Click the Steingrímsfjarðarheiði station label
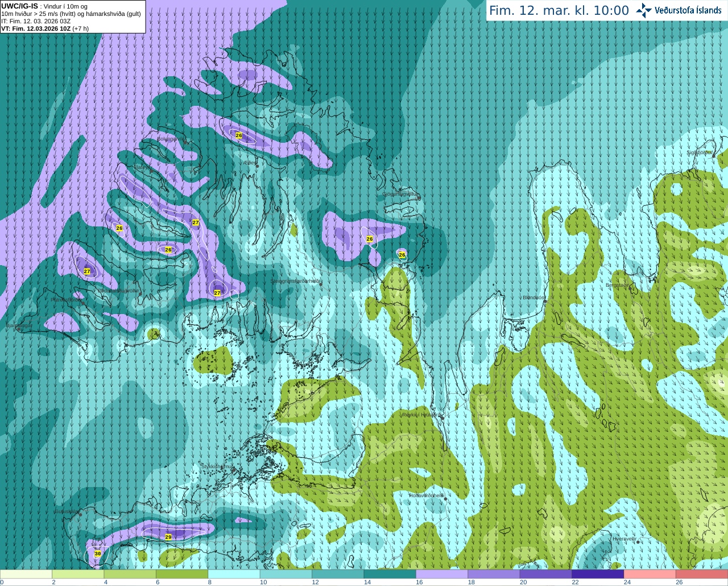The height and width of the screenshot is (586, 728). tap(295, 281)
